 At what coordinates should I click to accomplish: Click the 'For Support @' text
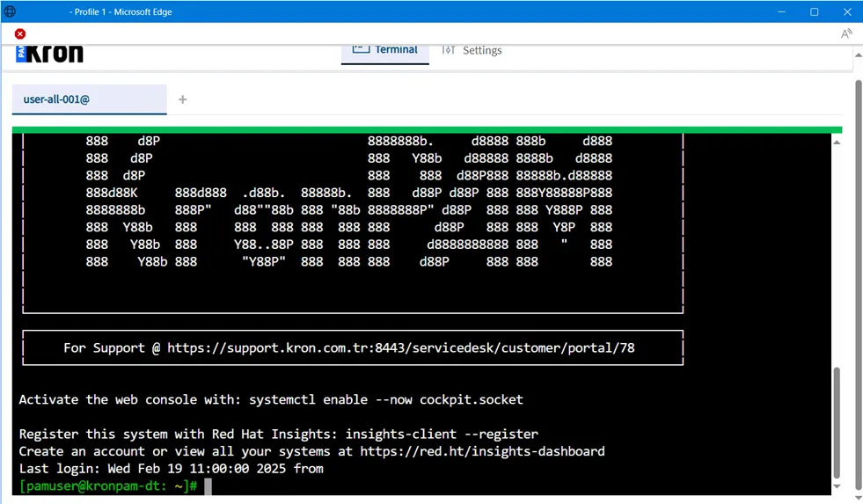point(112,347)
